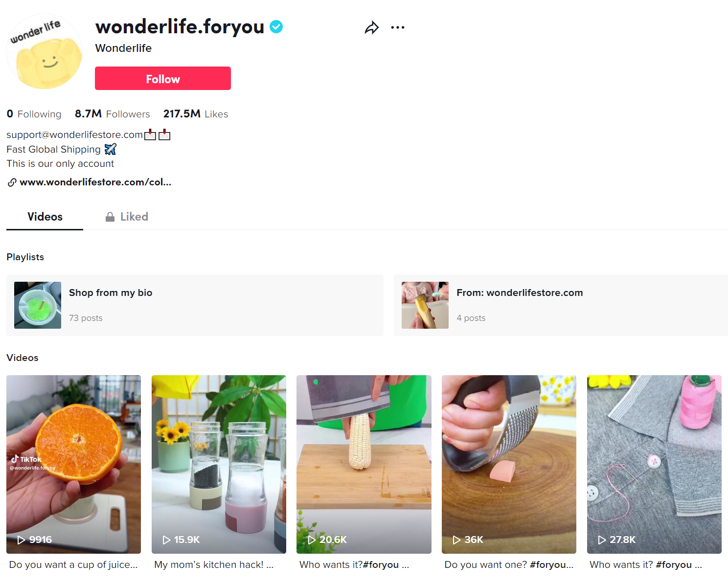
Task: Open the sewing button video with 27.8K views
Action: pos(654,464)
